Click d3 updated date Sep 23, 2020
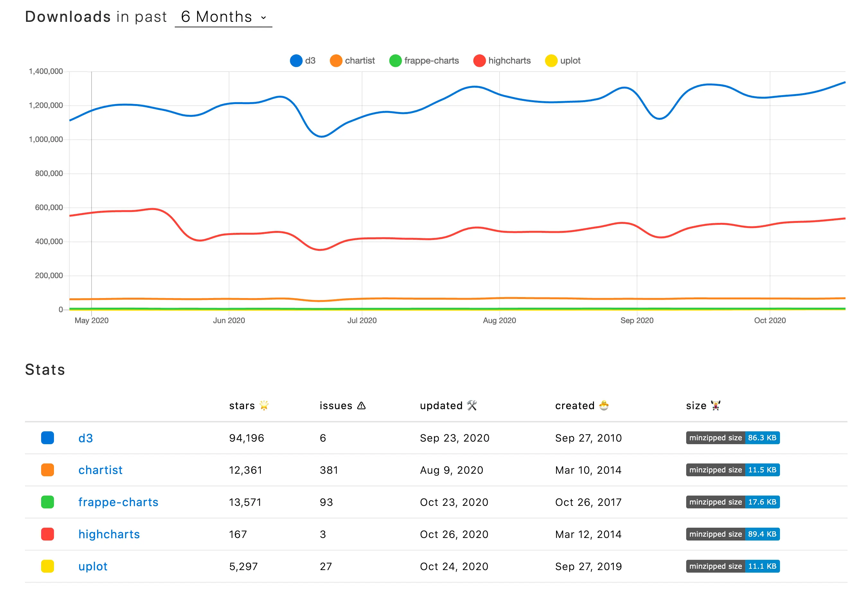868x607 pixels. point(455,438)
